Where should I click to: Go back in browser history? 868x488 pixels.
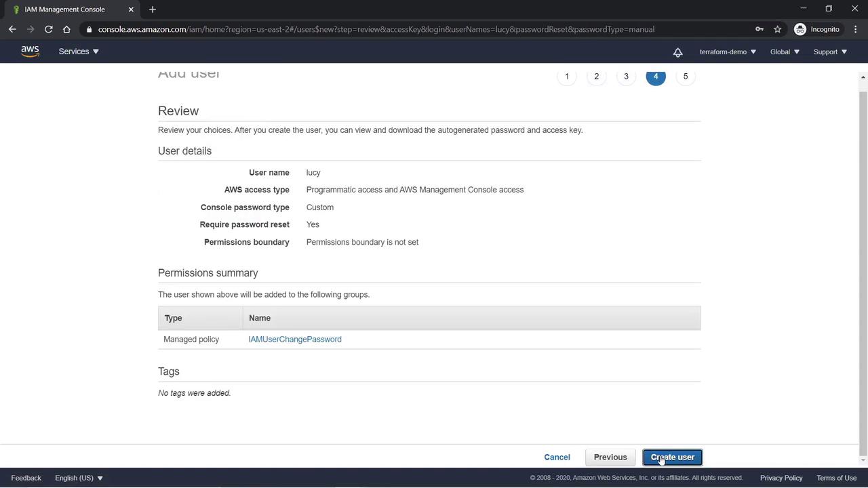[x=12, y=29]
